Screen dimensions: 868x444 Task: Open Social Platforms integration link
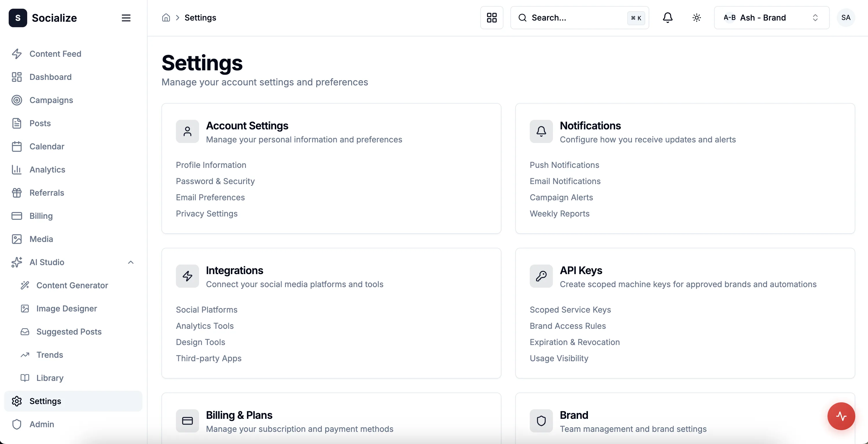pos(207,309)
